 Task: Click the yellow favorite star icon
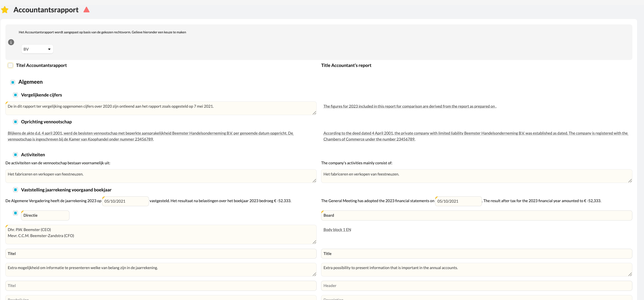[5, 10]
